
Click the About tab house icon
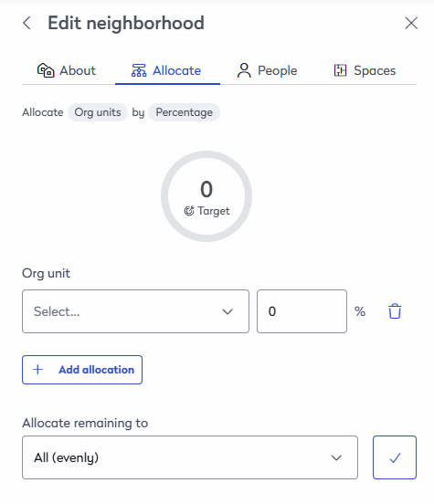point(46,70)
